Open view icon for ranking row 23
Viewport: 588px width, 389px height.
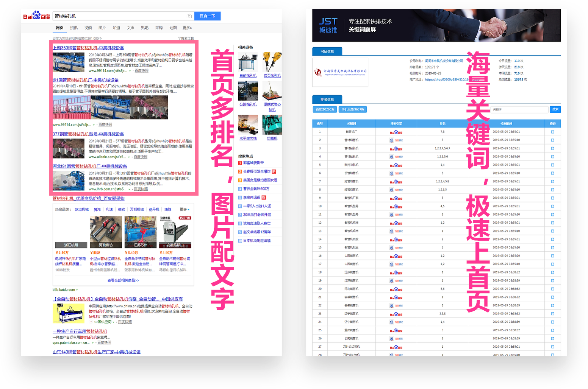[x=552, y=314]
